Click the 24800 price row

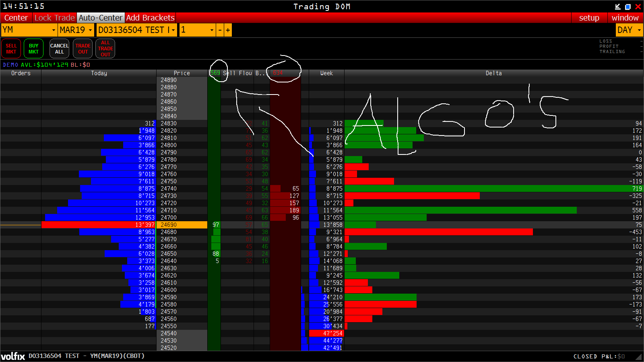tap(182, 145)
